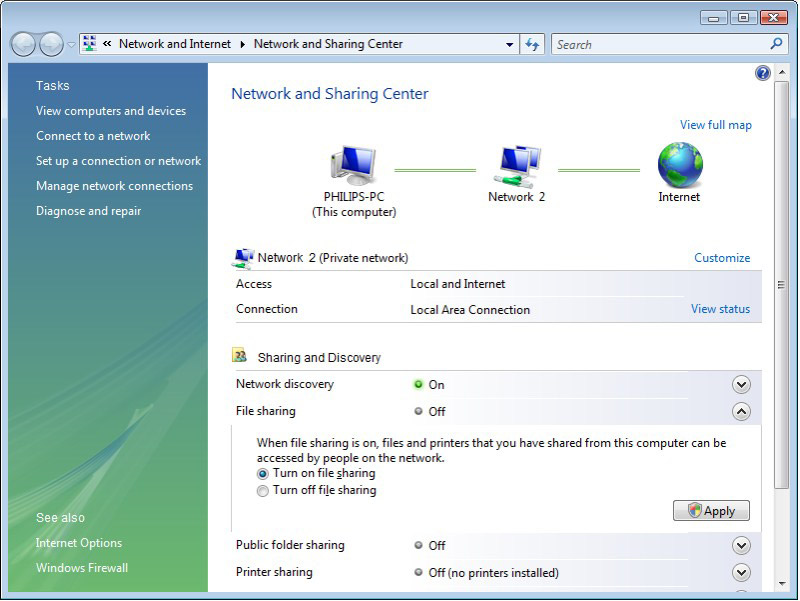
Task: Click 'Off (no printers installed)' text
Action: tap(493, 573)
